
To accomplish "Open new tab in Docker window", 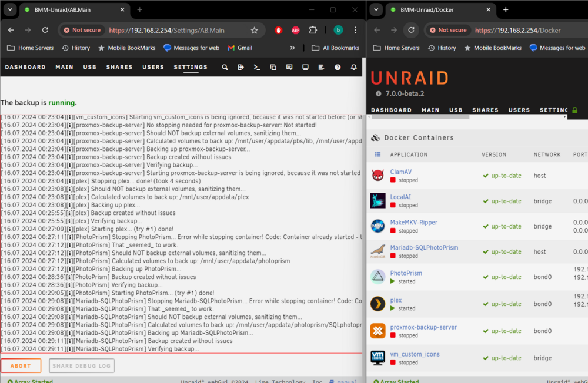I will (506, 10).
